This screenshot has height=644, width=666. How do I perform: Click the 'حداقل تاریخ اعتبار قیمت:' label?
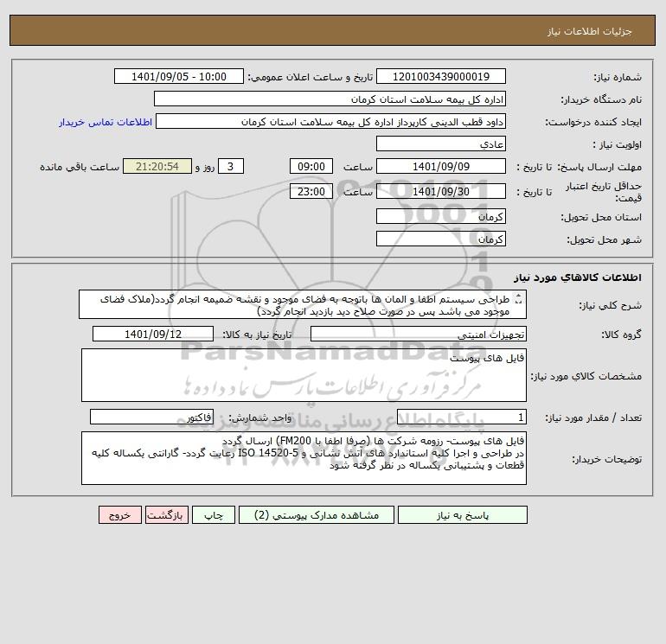pos(604,192)
